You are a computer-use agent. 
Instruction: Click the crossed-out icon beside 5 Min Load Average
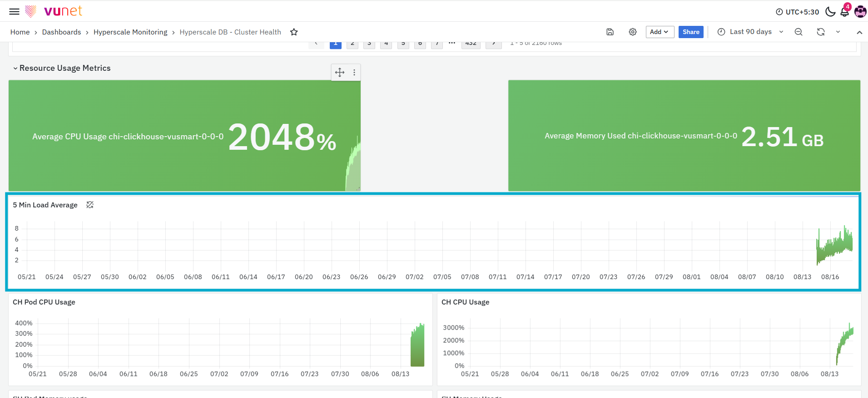pos(90,205)
